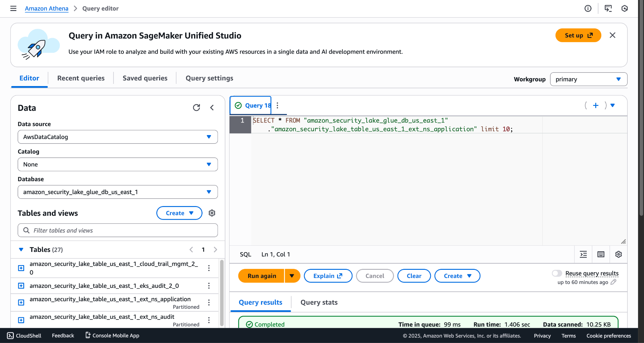Switch to the Recent queries tab
The image size is (644, 343).
[x=81, y=78]
